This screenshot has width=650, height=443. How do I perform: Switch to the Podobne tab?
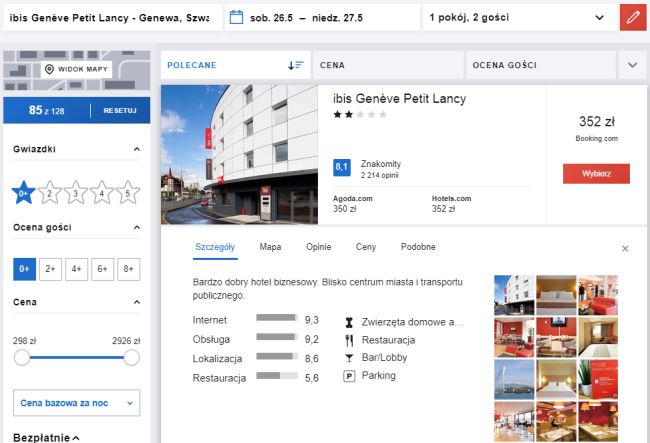(418, 247)
